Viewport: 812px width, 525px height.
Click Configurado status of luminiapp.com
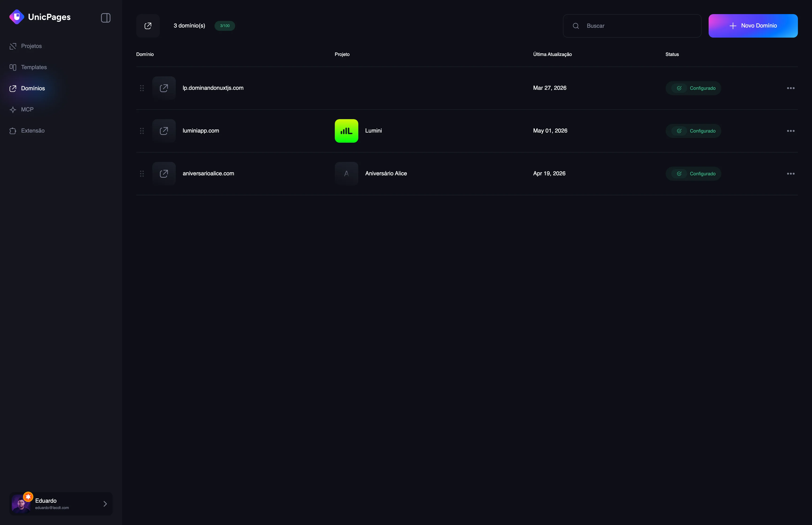click(693, 131)
